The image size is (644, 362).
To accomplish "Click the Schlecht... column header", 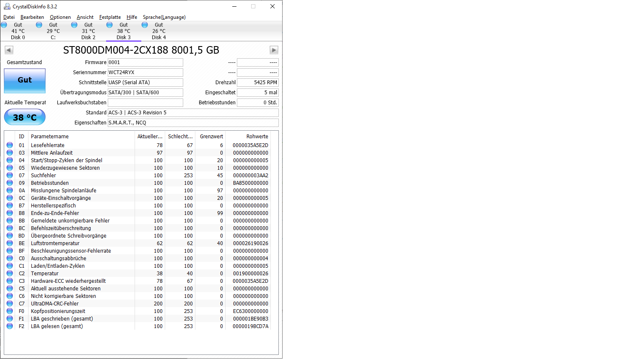I will (180, 137).
